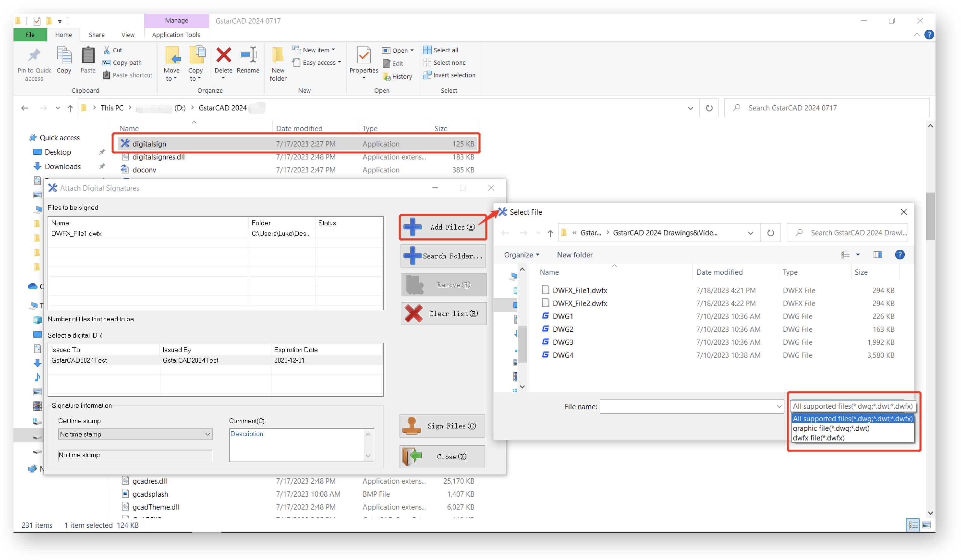The image size is (961, 560).
Task: Switch to the View tab
Action: click(x=128, y=35)
